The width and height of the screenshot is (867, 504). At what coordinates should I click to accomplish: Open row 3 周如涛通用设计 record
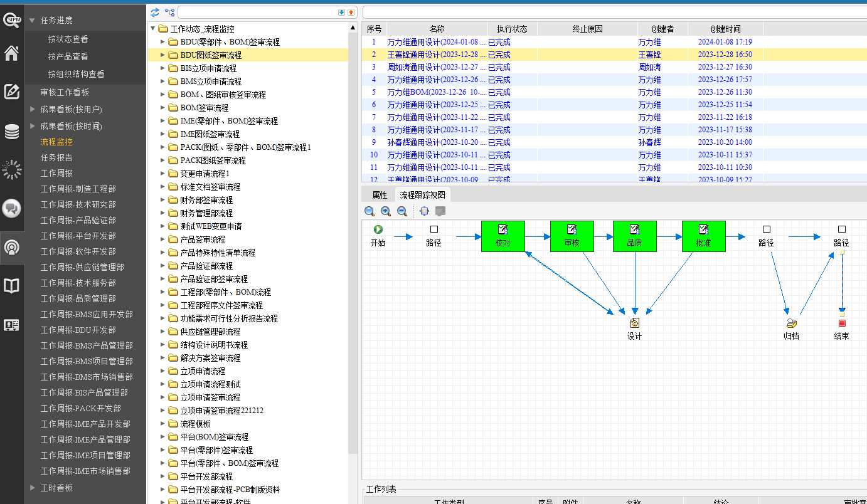tap(436, 67)
